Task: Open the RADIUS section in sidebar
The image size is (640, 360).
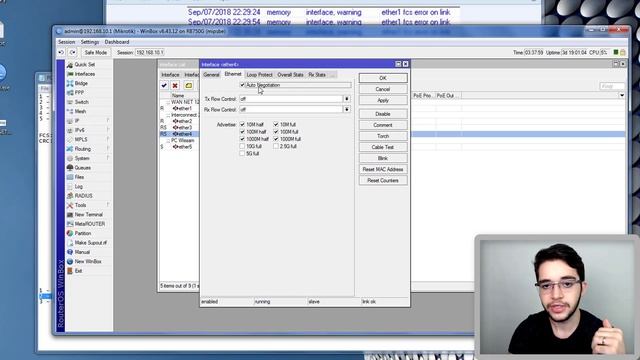Action: (x=83, y=196)
